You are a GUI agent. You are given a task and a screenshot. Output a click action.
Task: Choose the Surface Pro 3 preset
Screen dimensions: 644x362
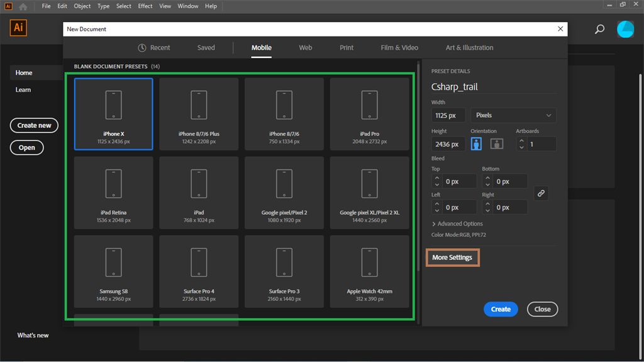[x=284, y=271]
